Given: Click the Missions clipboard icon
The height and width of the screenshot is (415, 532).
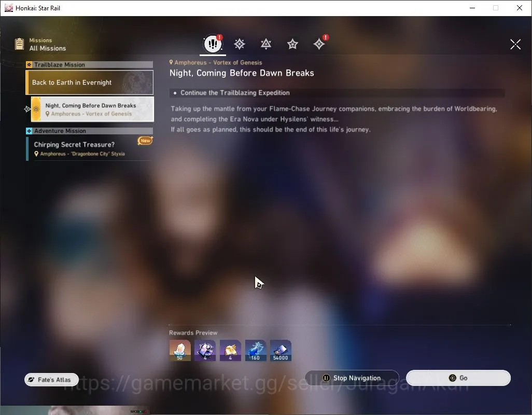Looking at the screenshot, I should pyautogui.click(x=20, y=44).
